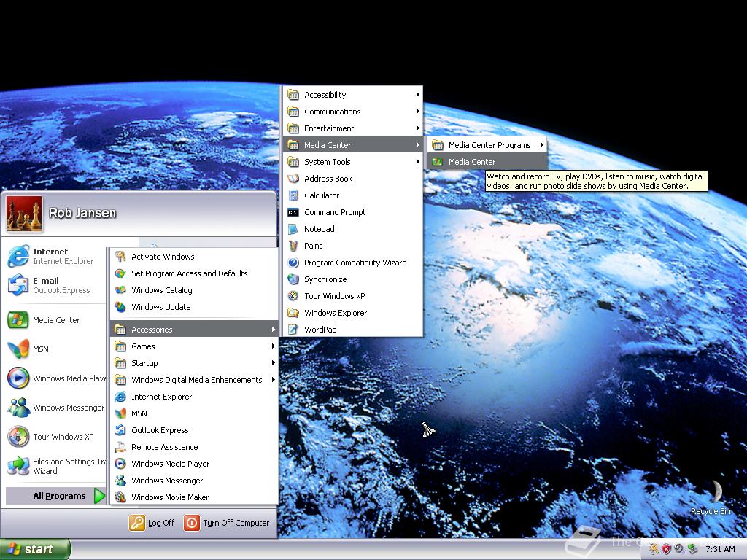
Task: Click the Turn Off Computer button
Action: [x=227, y=523]
